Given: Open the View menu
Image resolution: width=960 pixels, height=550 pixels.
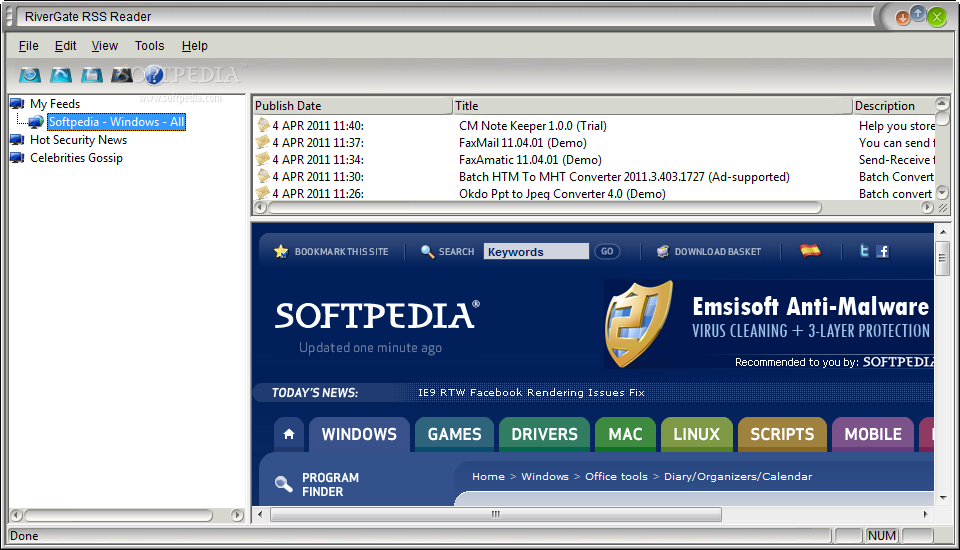Looking at the screenshot, I should click(105, 46).
